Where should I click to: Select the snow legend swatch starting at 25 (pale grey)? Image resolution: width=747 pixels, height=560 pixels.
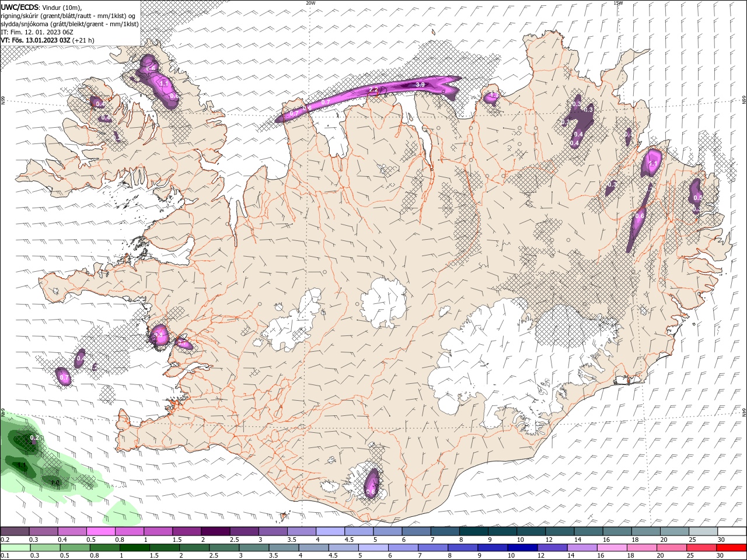pos(704,531)
